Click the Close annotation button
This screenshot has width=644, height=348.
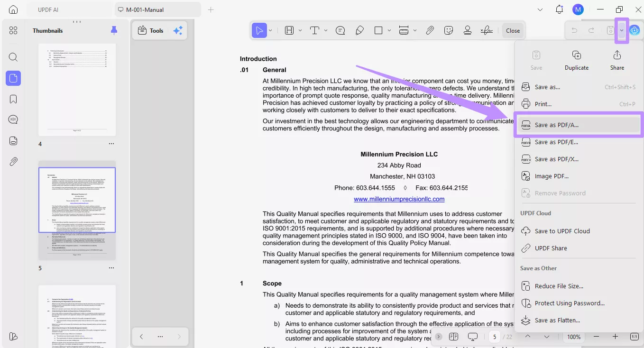pos(513,30)
